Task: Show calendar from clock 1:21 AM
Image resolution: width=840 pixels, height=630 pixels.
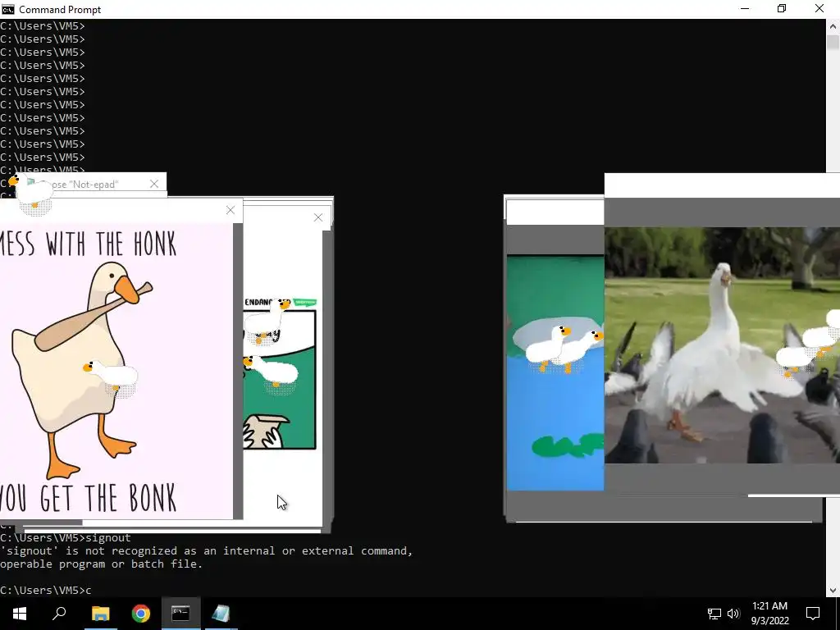Action: [769, 614]
